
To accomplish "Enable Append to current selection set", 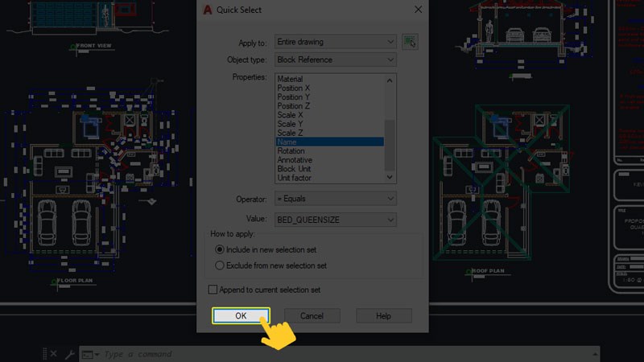I will (213, 290).
